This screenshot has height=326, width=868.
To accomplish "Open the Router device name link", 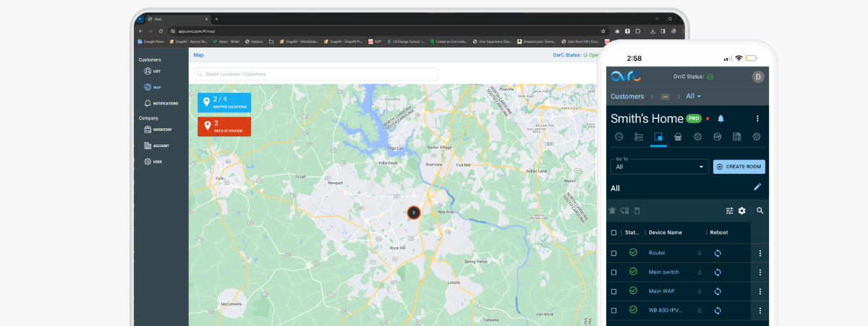I will point(657,254).
